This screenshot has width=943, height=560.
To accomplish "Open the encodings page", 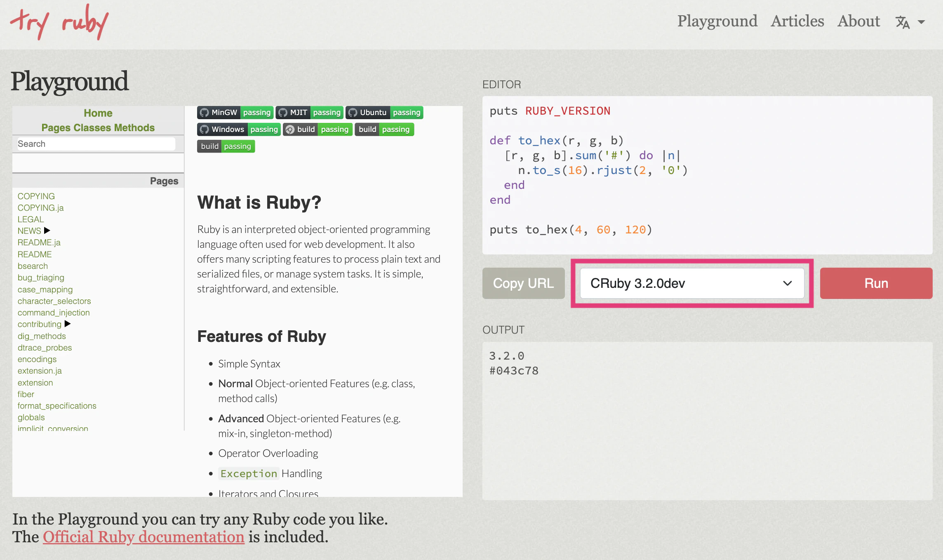I will [x=37, y=359].
